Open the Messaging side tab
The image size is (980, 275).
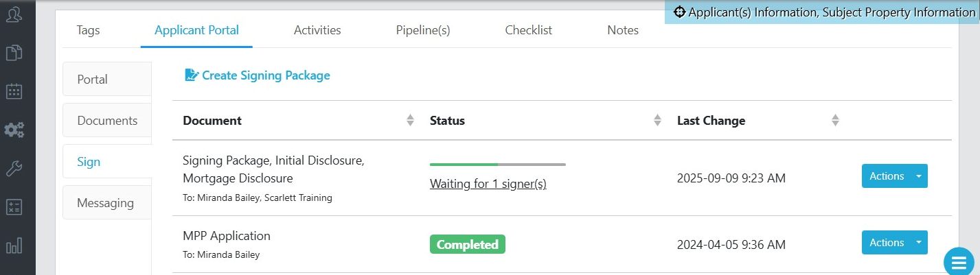tap(105, 203)
